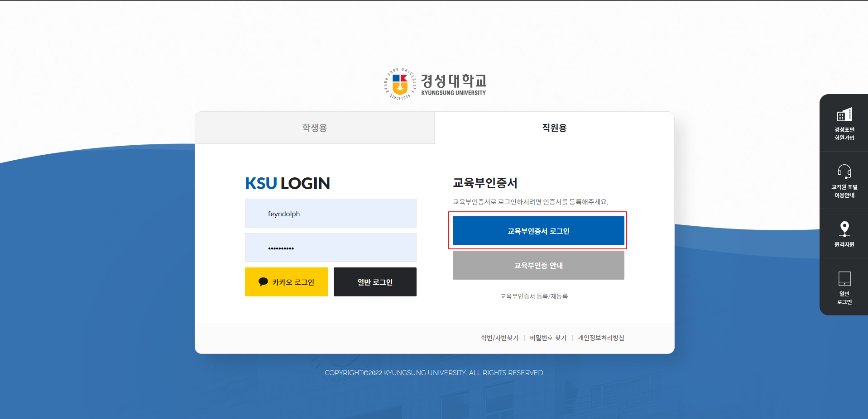Click the KSU LOGIN heading
868x419 pixels.
pos(288,183)
